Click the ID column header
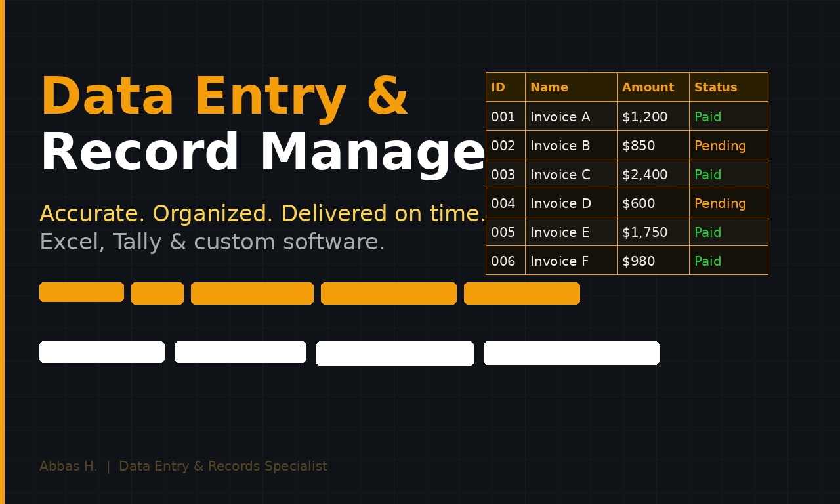 coord(498,87)
